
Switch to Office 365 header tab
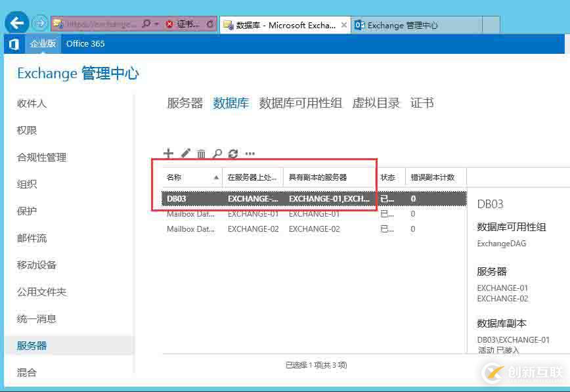pyautogui.click(x=85, y=43)
